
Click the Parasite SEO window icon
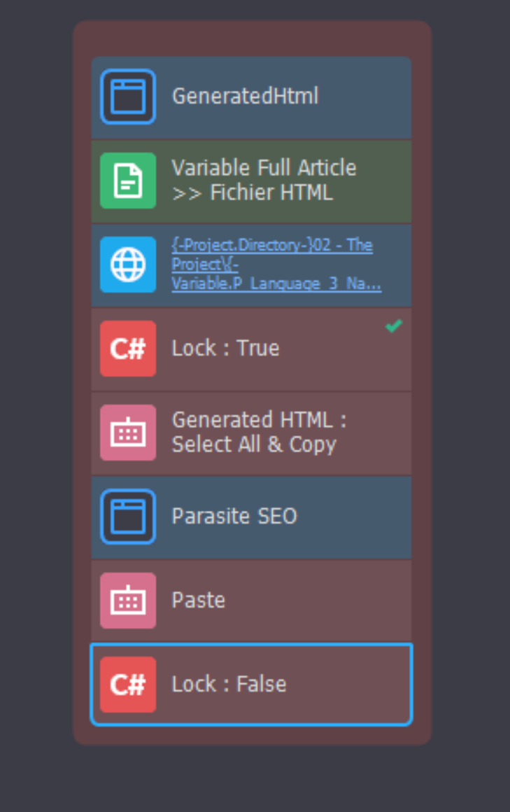[x=128, y=517]
